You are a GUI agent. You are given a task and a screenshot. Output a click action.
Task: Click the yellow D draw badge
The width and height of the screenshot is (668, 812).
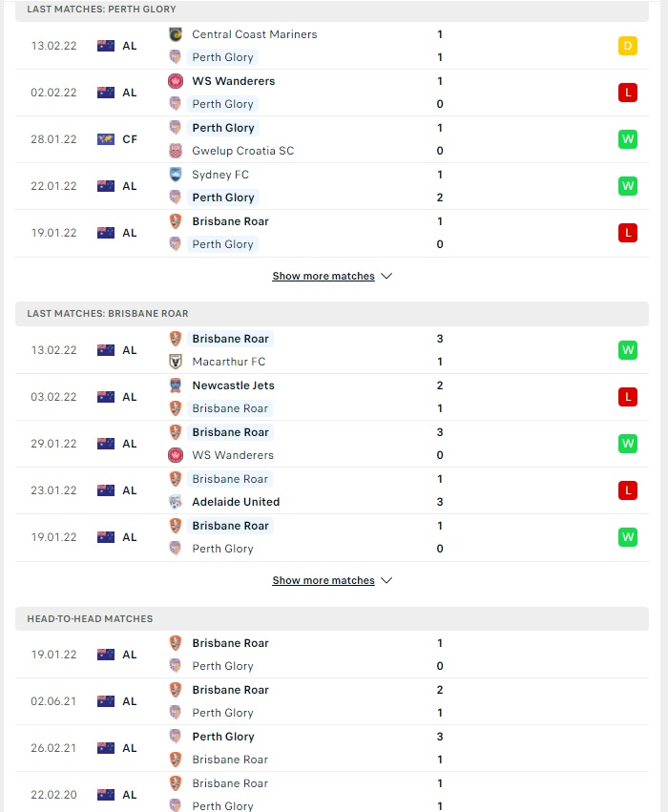(x=628, y=46)
